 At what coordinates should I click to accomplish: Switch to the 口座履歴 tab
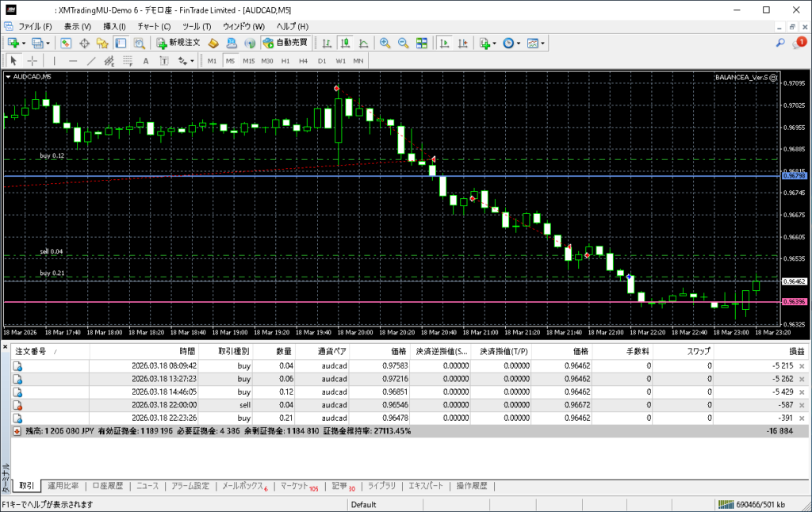point(107,486)
